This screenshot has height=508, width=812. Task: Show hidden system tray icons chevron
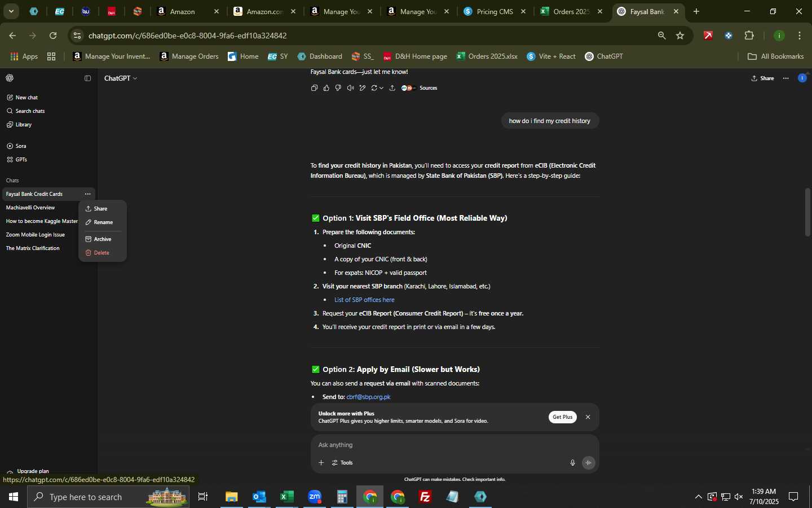point(698,497)
